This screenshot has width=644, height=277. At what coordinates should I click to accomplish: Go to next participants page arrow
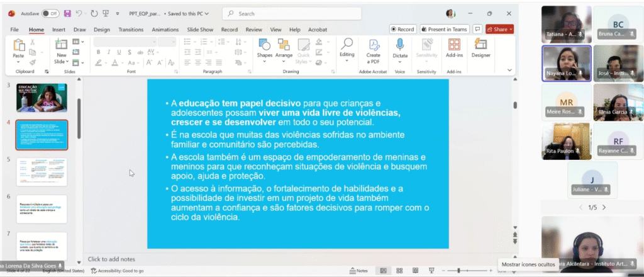tap(604, 207)
